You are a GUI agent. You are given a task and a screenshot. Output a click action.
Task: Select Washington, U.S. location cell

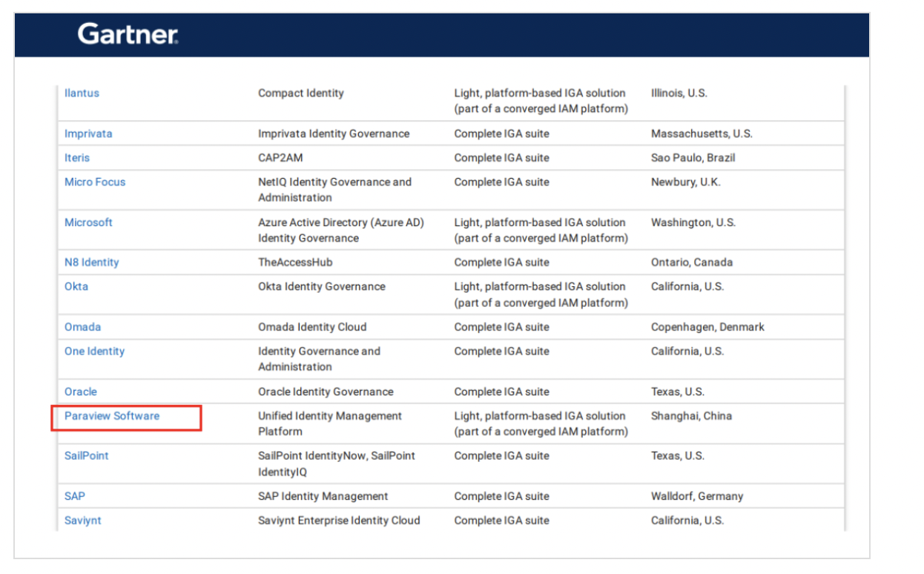click(693, 222)
